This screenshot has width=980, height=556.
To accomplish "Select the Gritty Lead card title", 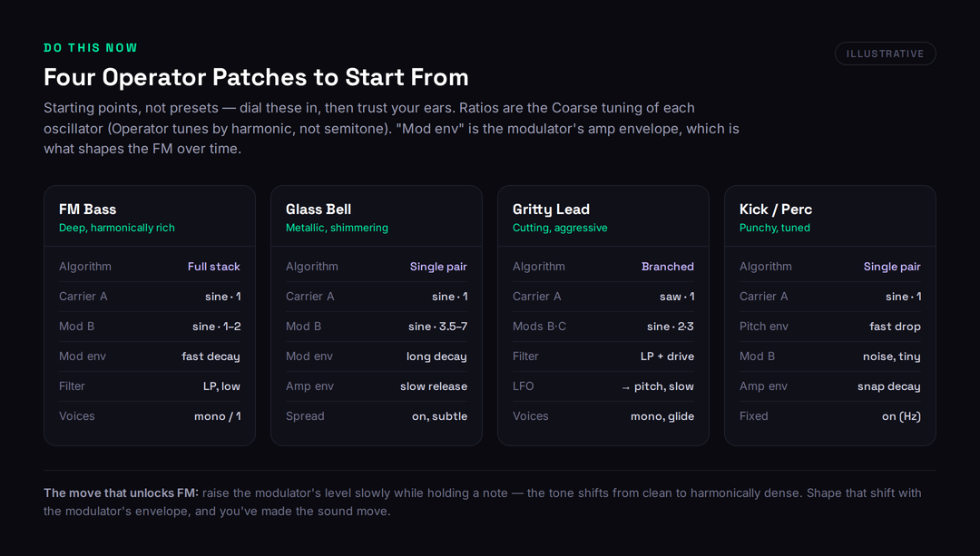I will click(x=552, y=210).
